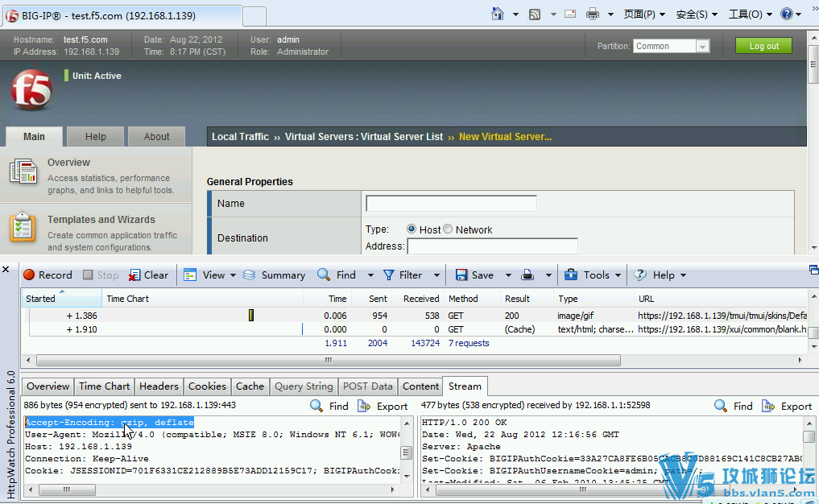
Task: Expand the IE feeds dropdown arrow
Action: pos(553,14)
